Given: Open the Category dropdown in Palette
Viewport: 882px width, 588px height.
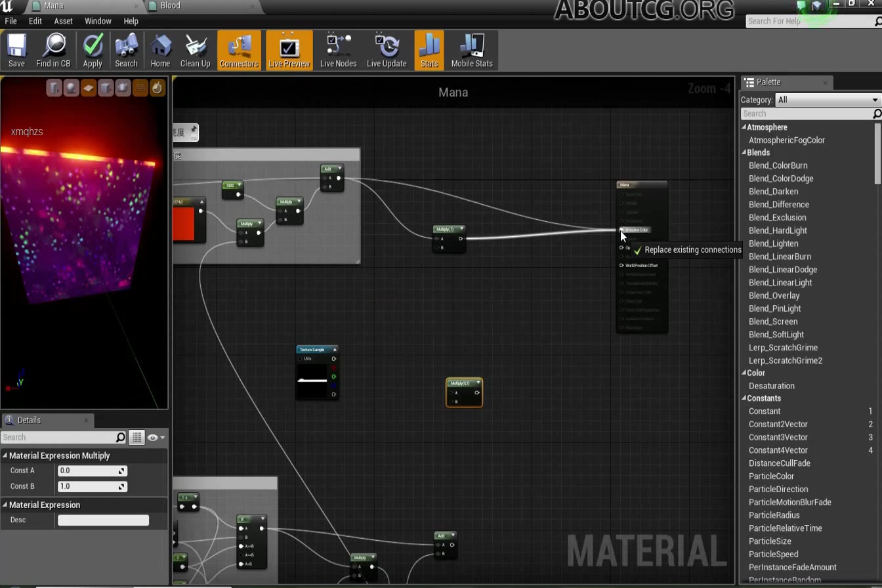Looking at the screenshot, I should [x=828, y=100].
